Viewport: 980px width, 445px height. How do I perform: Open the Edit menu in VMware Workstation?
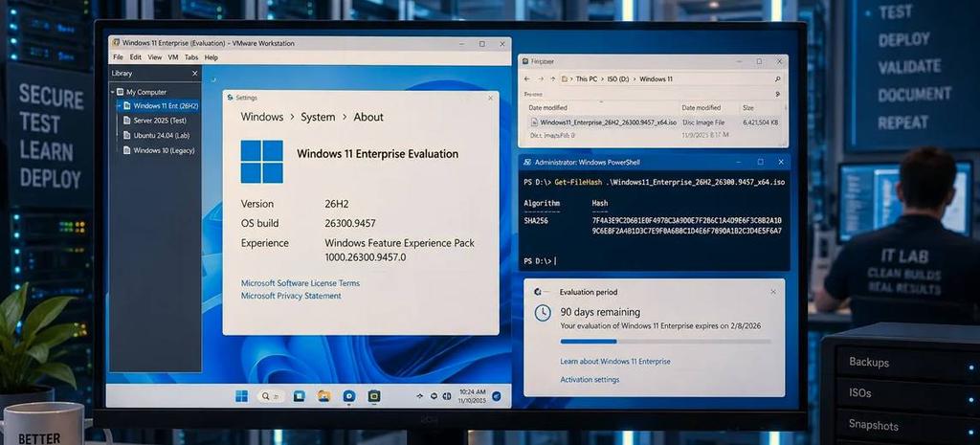click(x=136, y=57)
